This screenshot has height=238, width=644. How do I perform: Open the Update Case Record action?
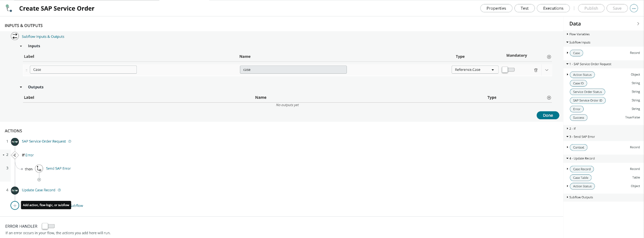point(39,190)
